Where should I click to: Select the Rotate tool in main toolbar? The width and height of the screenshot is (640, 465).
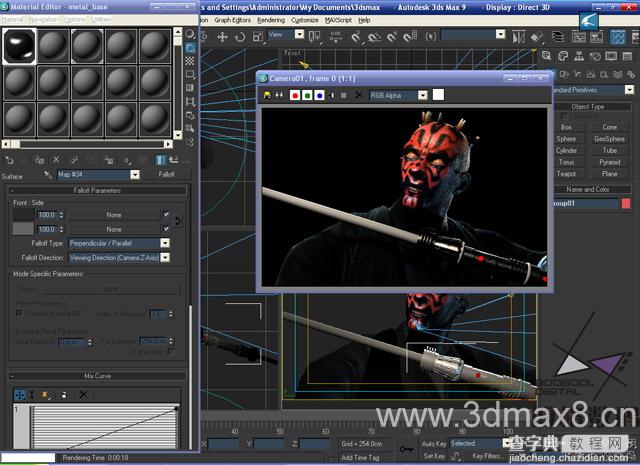point(240,37)
